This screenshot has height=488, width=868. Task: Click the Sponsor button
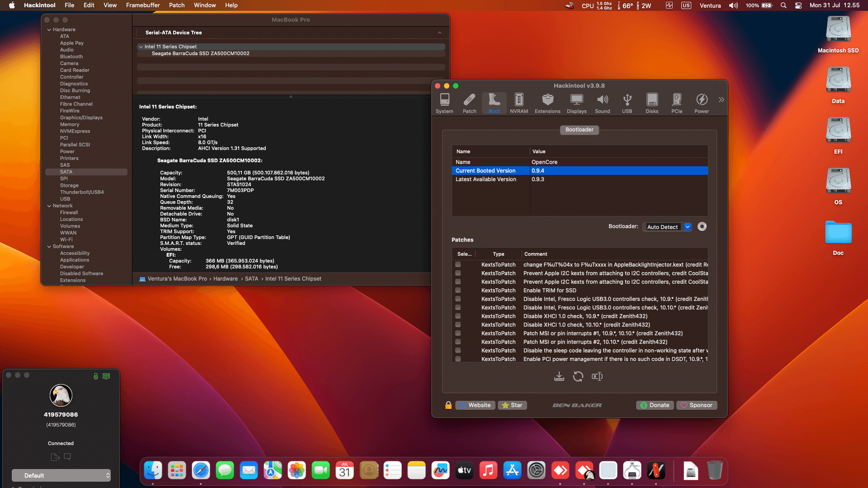697,405
